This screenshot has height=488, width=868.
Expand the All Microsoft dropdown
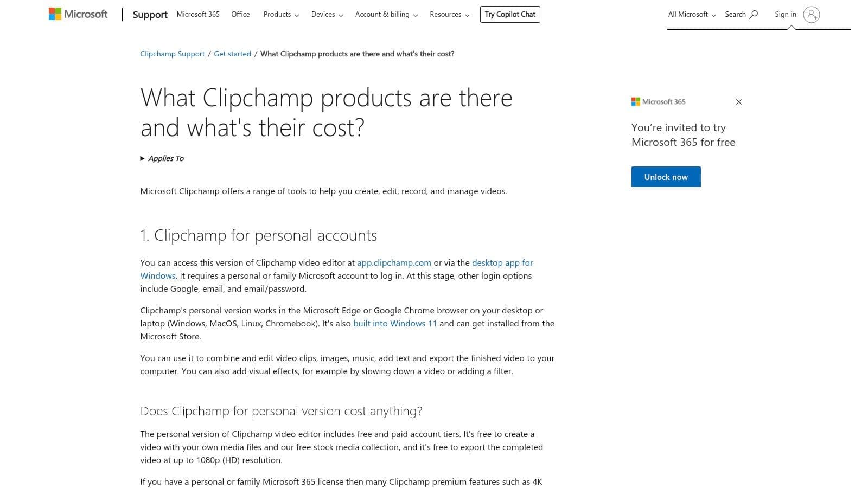(x=691, y=14)
